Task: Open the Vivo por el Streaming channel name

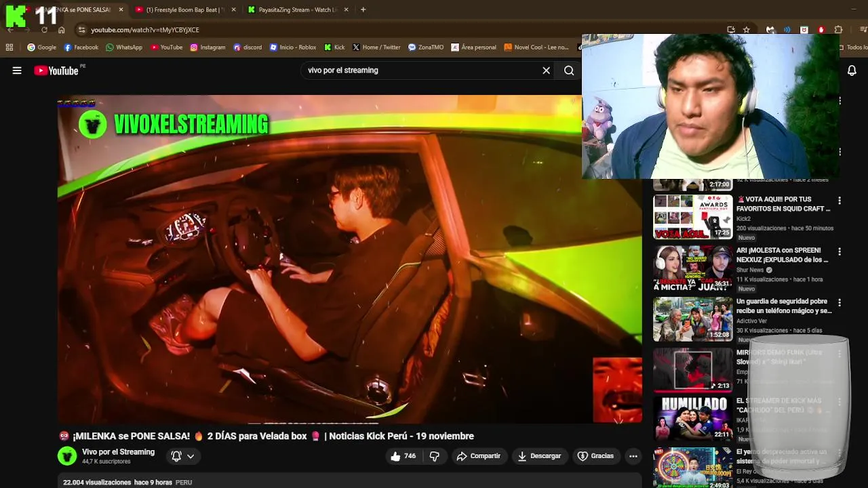Action: point(118,452)
